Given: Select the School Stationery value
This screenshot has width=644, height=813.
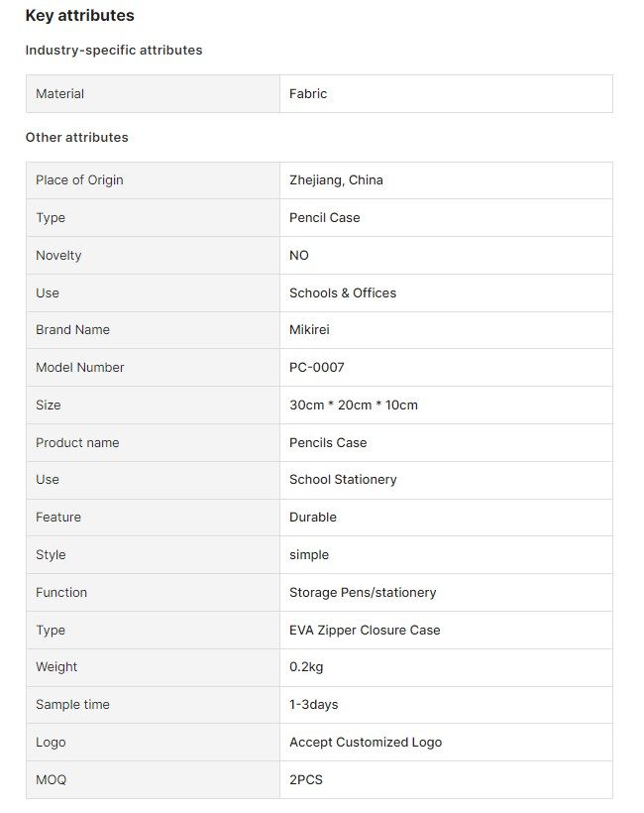Looking at the screenshot, I should pos(343,480).
